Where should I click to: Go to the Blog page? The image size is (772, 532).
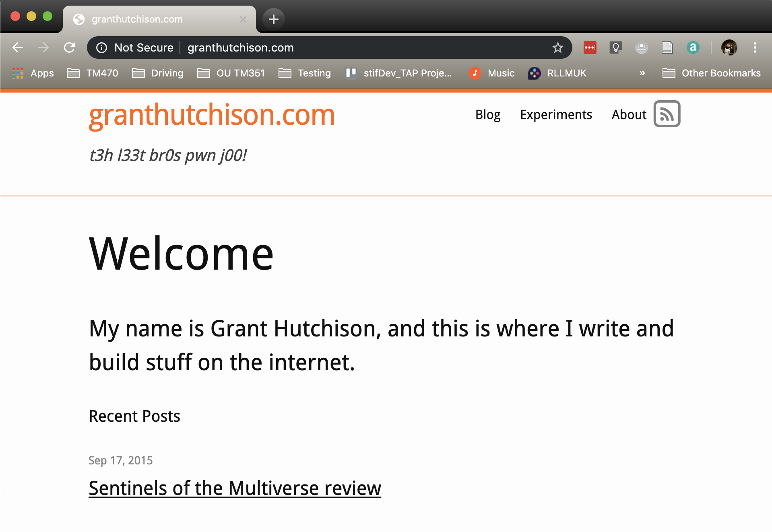[x=488, y=115]
